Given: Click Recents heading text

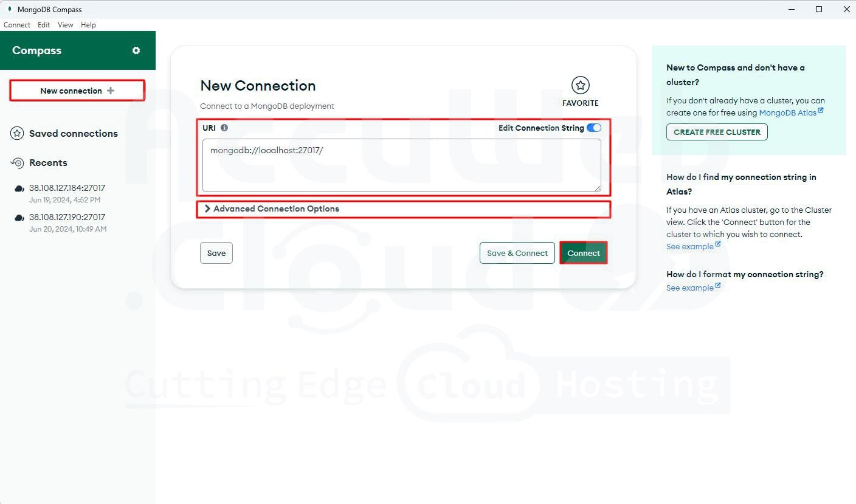Looking at the screenshot, I should [48, 162].
